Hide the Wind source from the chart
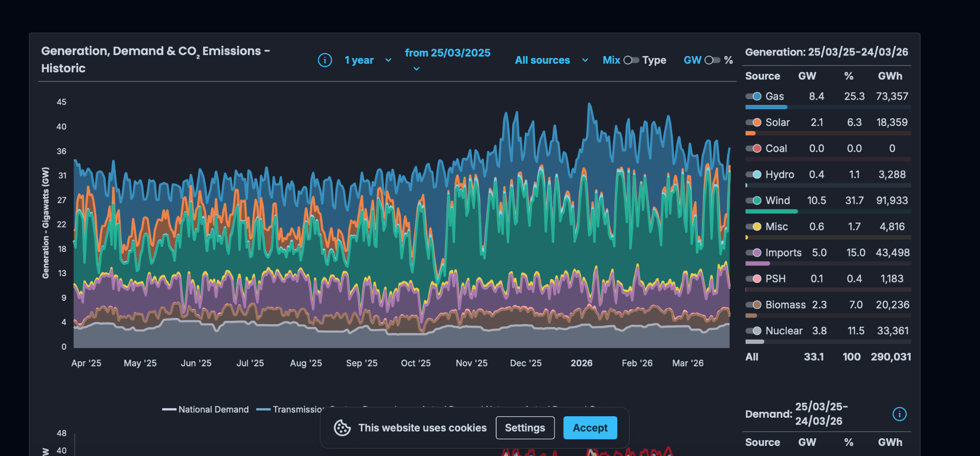The image size is (980, 456). [x=753, y=201]
